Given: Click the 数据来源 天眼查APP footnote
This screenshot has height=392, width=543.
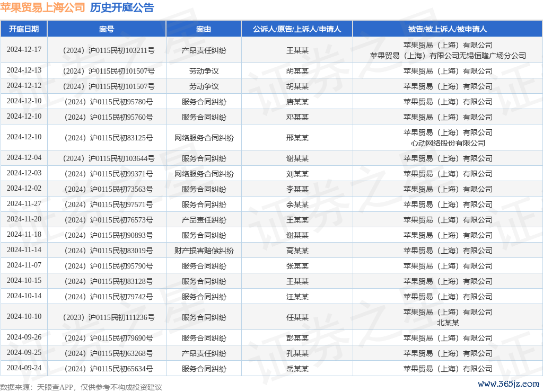Looking at the screenshot, I should [81, 387].
